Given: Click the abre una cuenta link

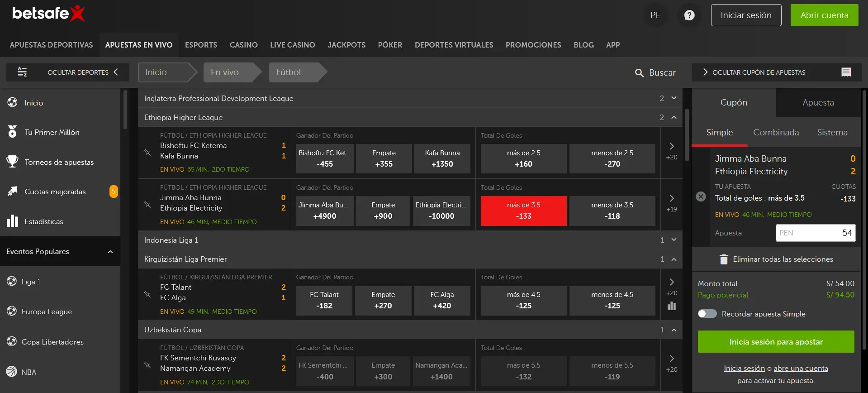Looking at the screenshot, I should click(801, 368).
